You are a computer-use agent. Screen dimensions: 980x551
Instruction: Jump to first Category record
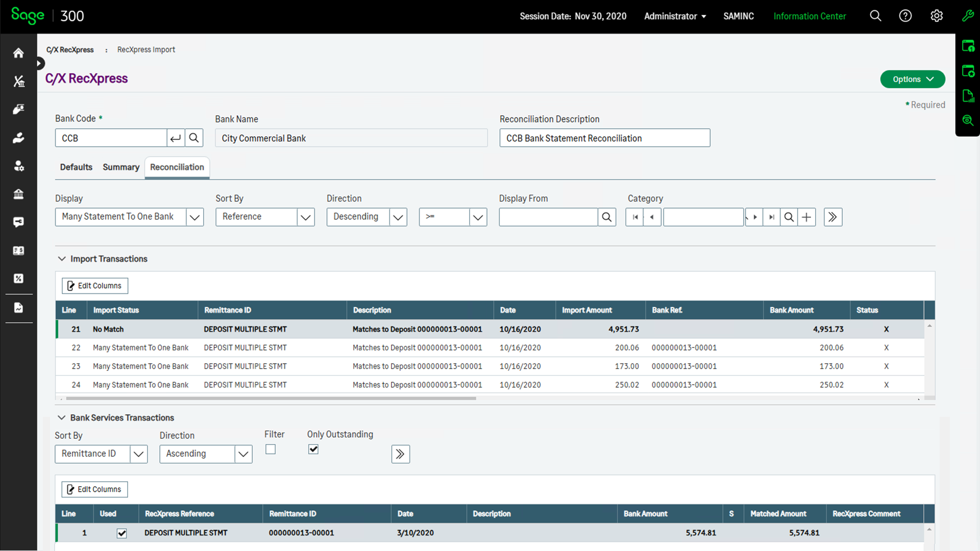[634, 217]
